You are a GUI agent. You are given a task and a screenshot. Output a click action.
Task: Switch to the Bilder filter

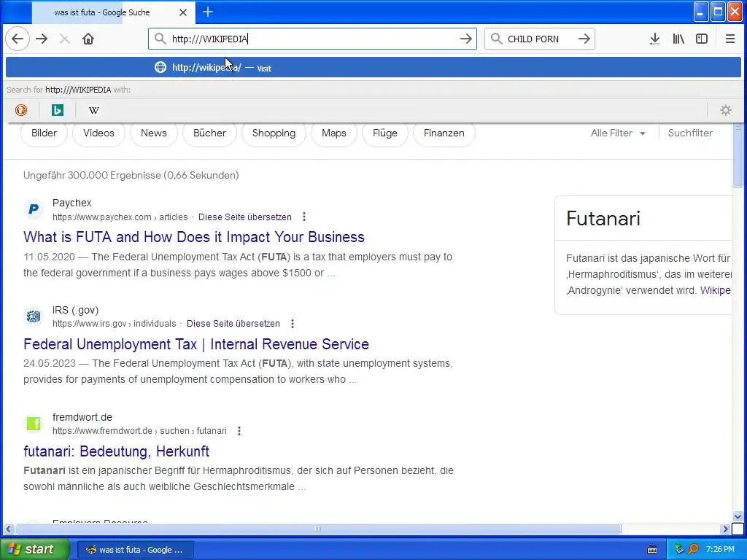point(44,133)
